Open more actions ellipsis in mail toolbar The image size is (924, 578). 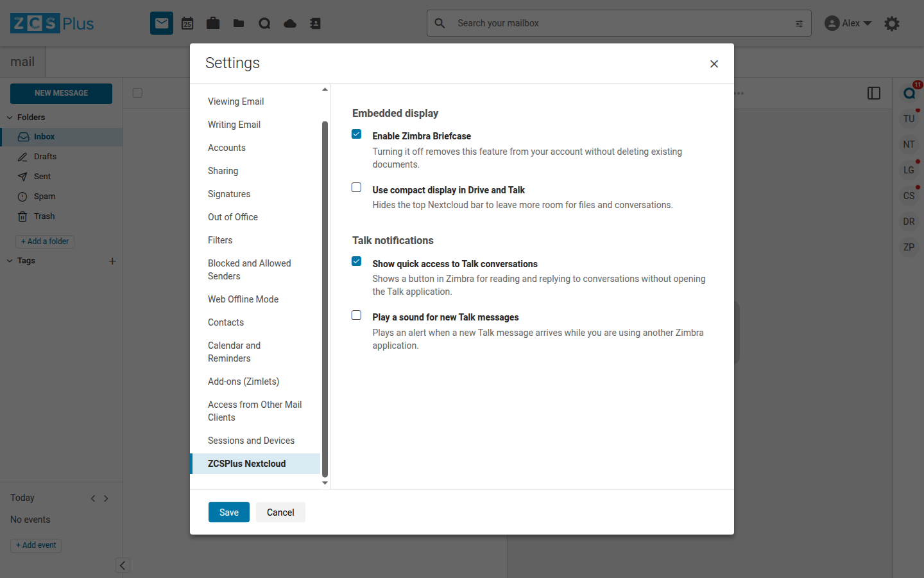pos(739,93)
